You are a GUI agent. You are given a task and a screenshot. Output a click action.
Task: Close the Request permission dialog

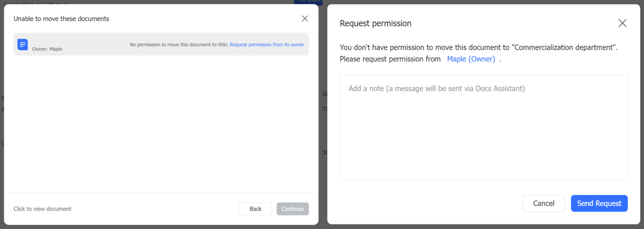coord(622,23)
